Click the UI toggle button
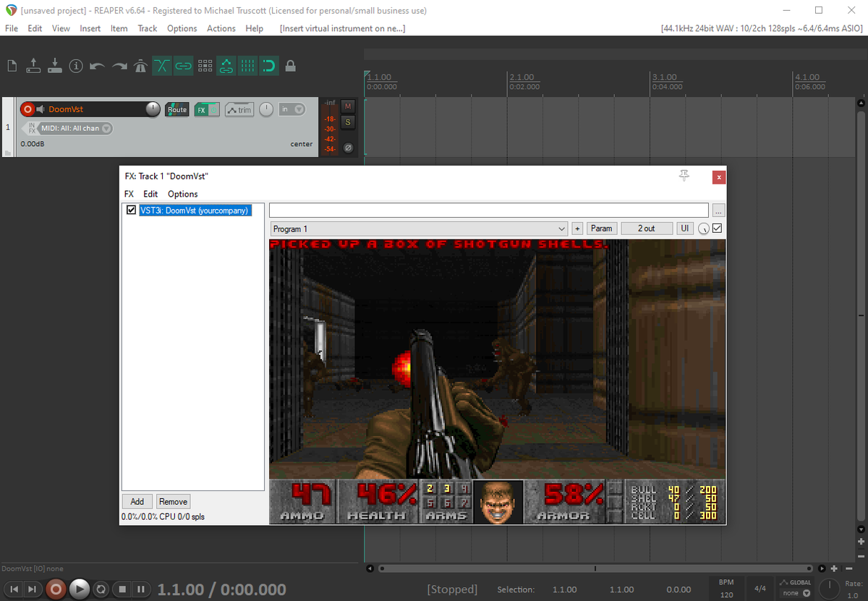This screenshot has height=601, width=868. point(685,229)
